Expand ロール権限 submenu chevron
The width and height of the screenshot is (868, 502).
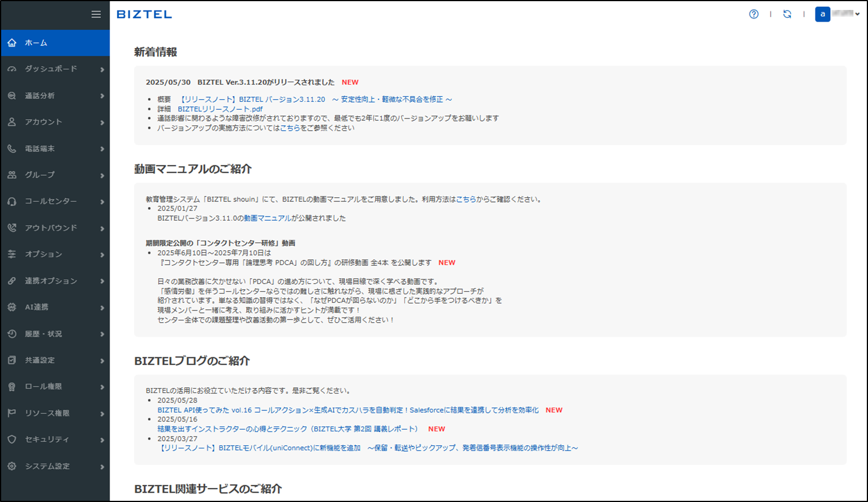(102, 387)
